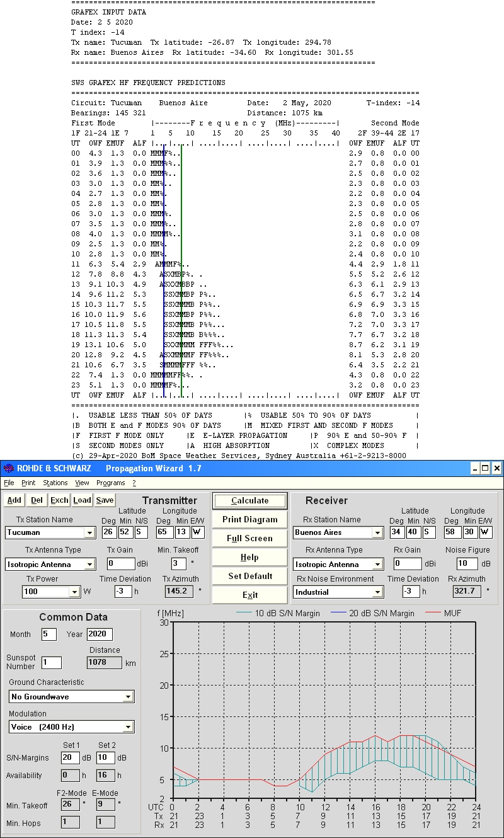
Task: Click the F2-Mode Min. Takeoff value 26
Action: pos(70,804)
